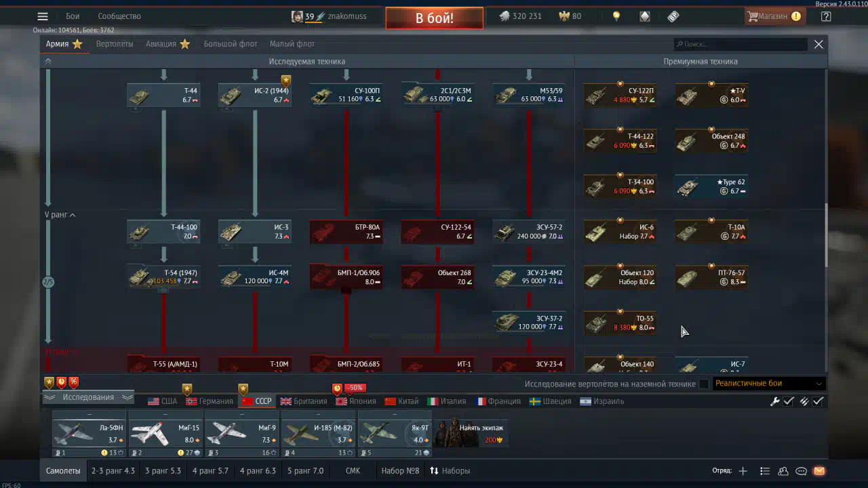The image size is (868, 488).
Task: Open the help question mark icon
Action: point(825,16)
